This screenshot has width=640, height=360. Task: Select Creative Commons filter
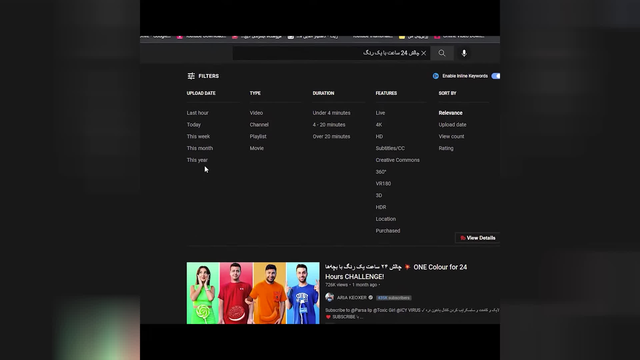pos(398,160)
